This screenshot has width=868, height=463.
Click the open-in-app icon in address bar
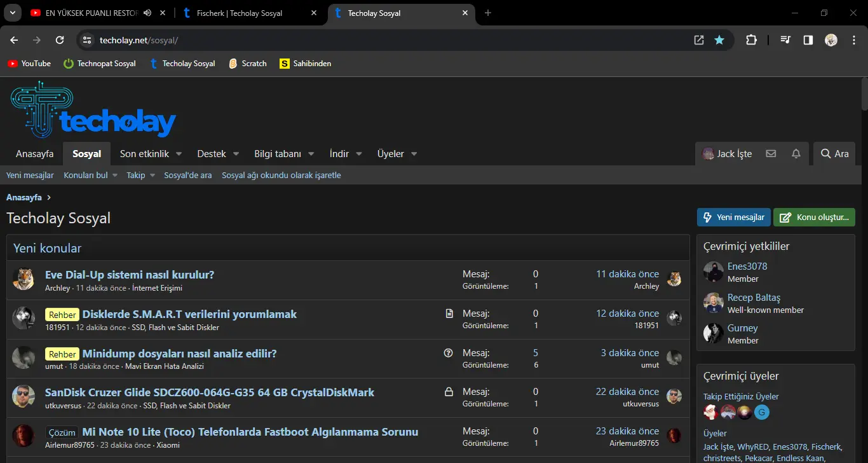[x=699, y=40]
